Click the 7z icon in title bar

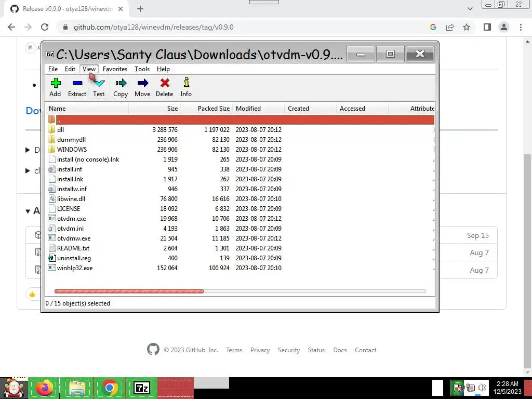pos(50,54)
